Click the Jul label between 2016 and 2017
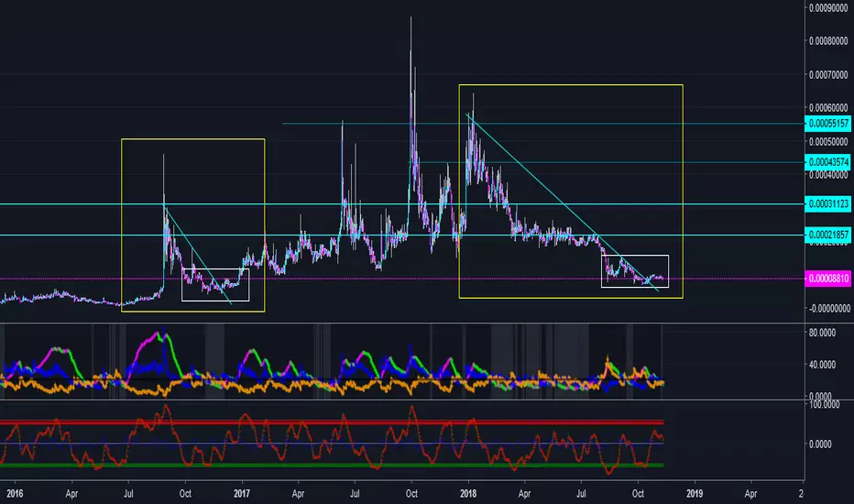 click(x=128, y=494)
